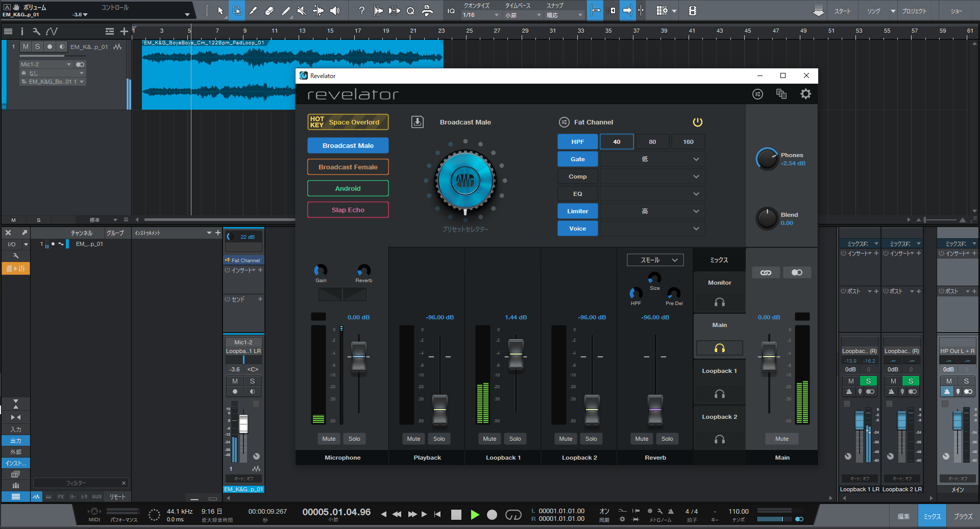Select the Bend tool
Image resolution: width=980 pixels, height=529 pixels.
[318, 11]
